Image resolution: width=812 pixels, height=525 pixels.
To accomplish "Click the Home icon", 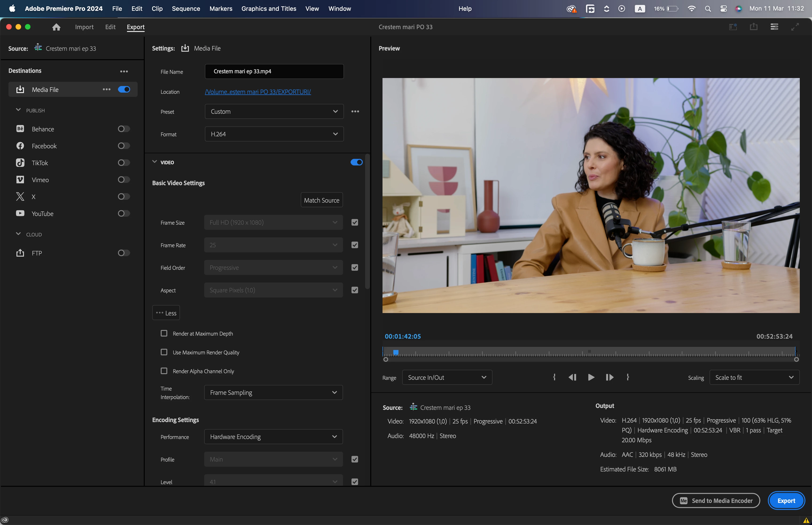I will pos(56,27).
